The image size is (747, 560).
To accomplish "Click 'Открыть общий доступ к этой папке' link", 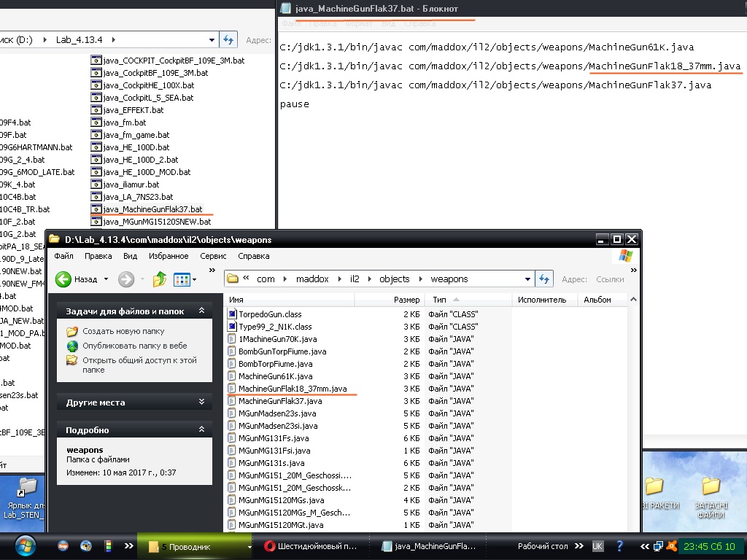I will pyautogui.click(x=139, y=365).
